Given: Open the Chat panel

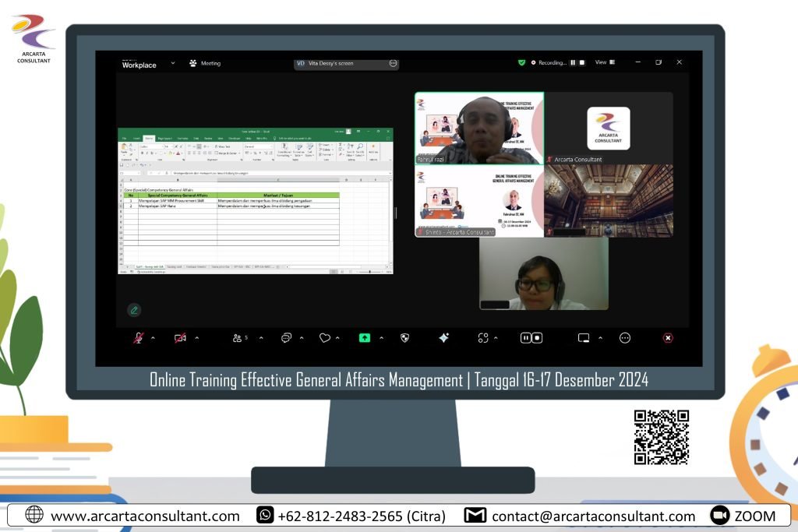Looking at the screenshot, I should coord(286,338).
